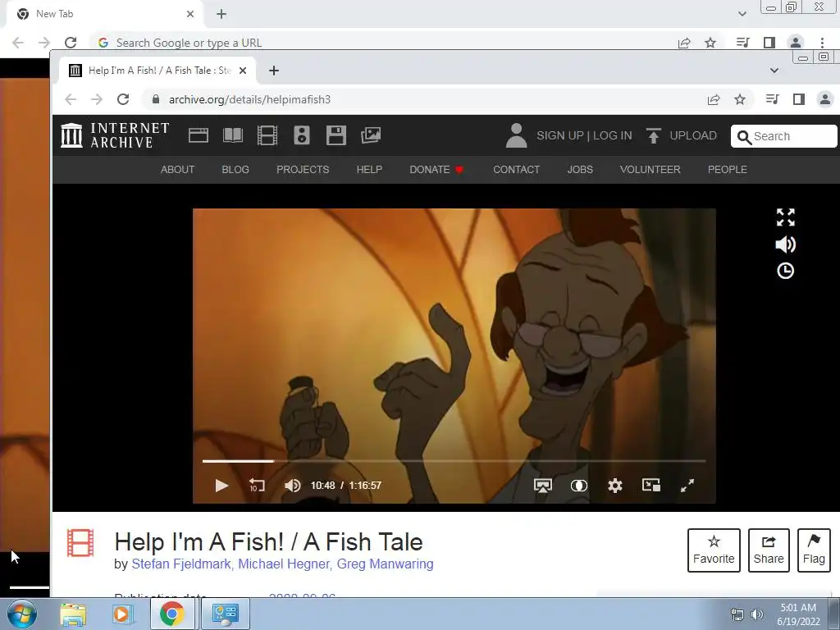840x630 pixels.
Task: Bookmark star in back window
Action: pos(710,43)
